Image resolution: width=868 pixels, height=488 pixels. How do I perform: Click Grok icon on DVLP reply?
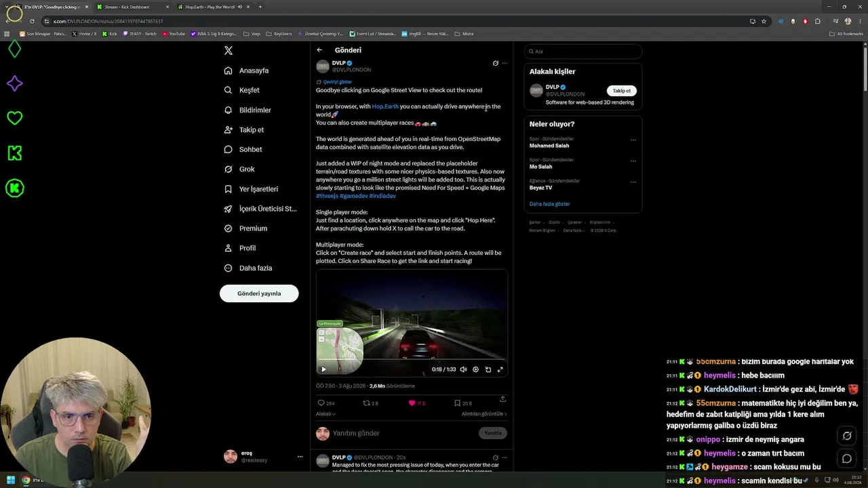(496, 457)
